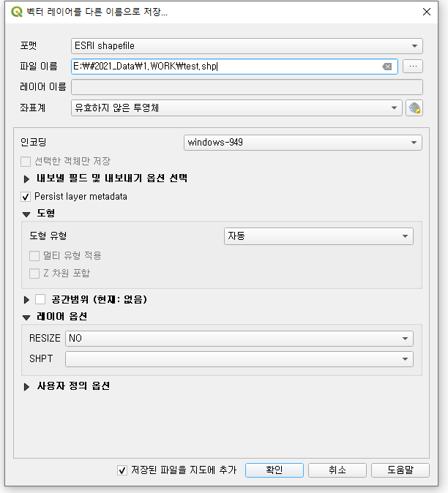Clear the file name field with the backspace icon
The image size is (448, 493).
(x=387, y=67)
